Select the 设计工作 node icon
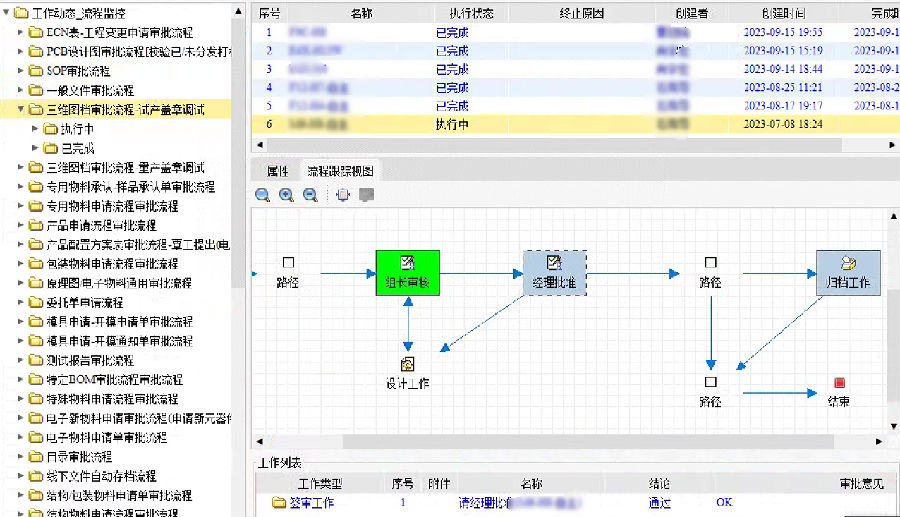 pyautogui.click(x=408, y=364)
